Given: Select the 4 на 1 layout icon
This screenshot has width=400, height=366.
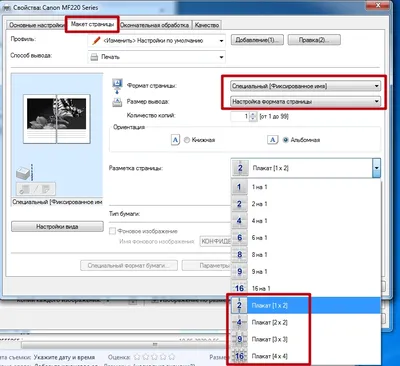Looking at the screenshot, I should coord(239,221).
